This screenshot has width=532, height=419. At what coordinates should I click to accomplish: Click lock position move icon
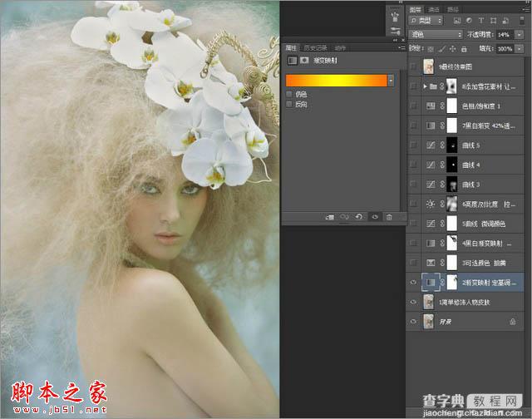(452, 49)
